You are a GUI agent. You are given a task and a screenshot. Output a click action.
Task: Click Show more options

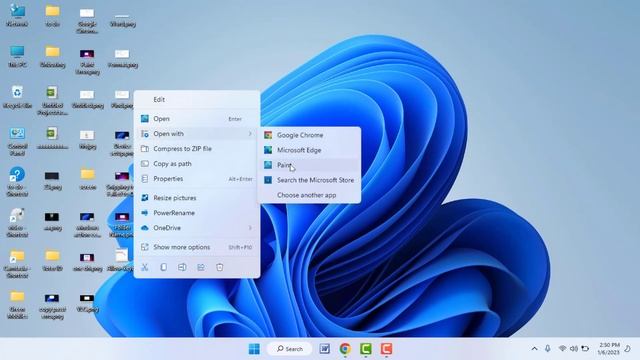point(197,247)
